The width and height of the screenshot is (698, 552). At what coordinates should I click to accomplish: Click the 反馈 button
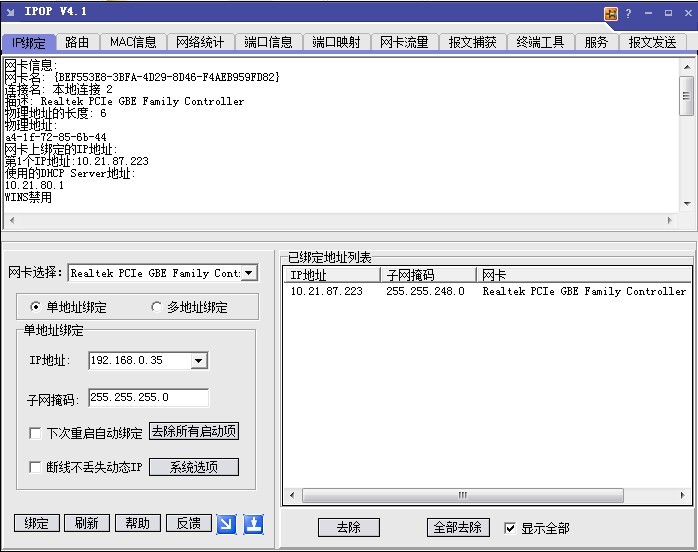click(x=189, y=523)
